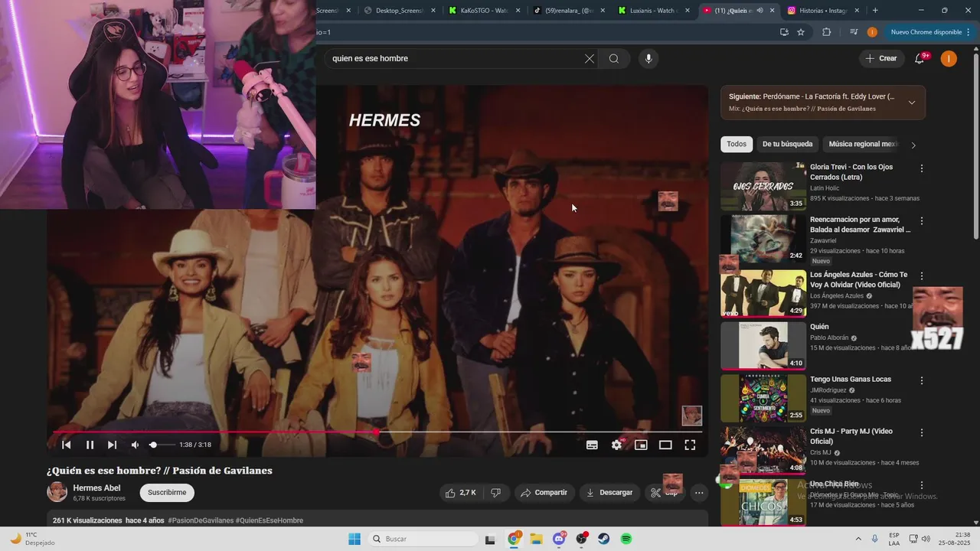Open the Gloria Trevi Con los Ojos Cerrados thumbnail
Screen dimensions: 980x551
[763, 186]
